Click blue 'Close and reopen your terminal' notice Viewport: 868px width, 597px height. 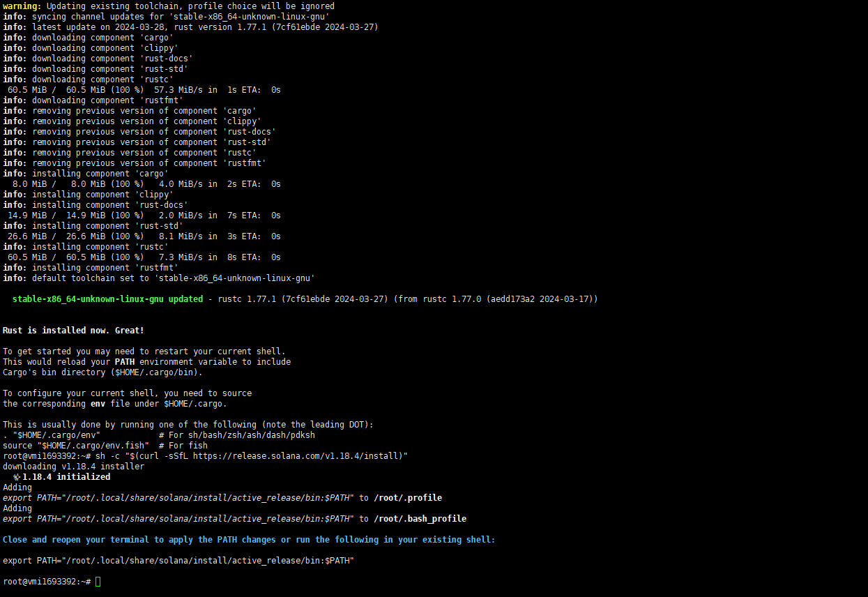[x=249, y=540]
